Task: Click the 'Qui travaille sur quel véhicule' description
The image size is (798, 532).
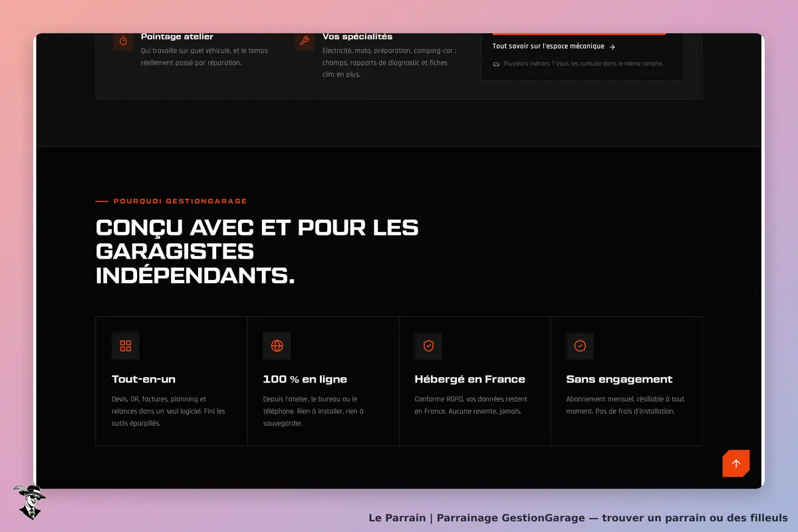Action: coord(204,57)
